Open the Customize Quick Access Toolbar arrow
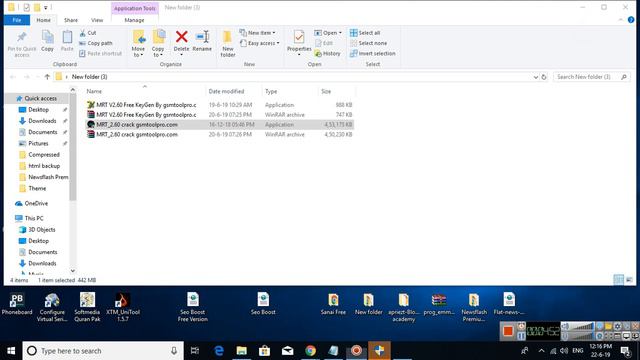This screenshot has width=640, height=360. pyautogui.click(x=46, y=7)
